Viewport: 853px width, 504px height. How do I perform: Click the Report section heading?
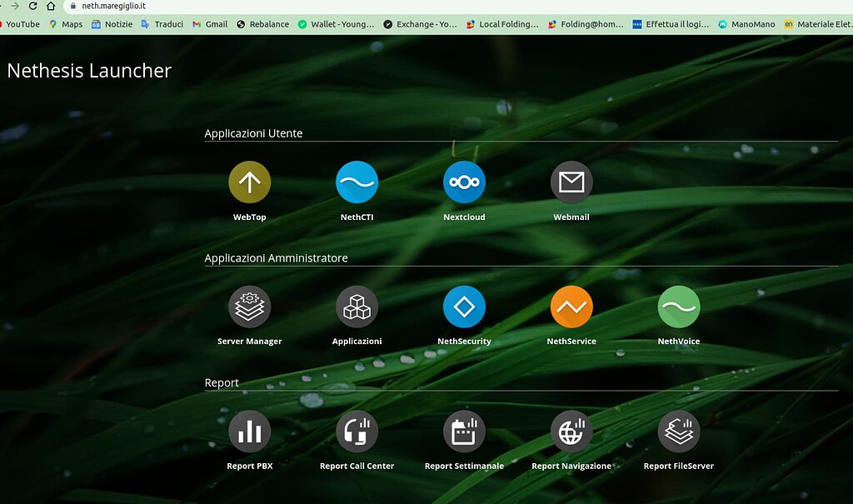222,382
